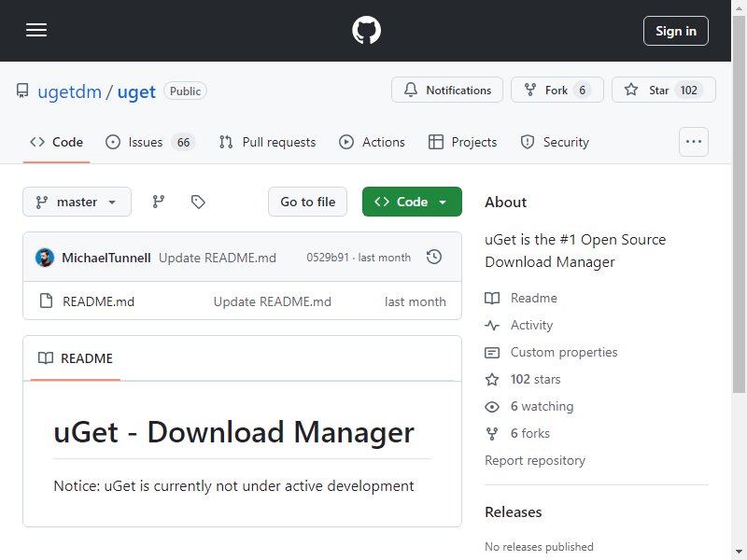747x560 pixels.
Task: Click the GitHub Octocat logo
Action: coord(366,31)
